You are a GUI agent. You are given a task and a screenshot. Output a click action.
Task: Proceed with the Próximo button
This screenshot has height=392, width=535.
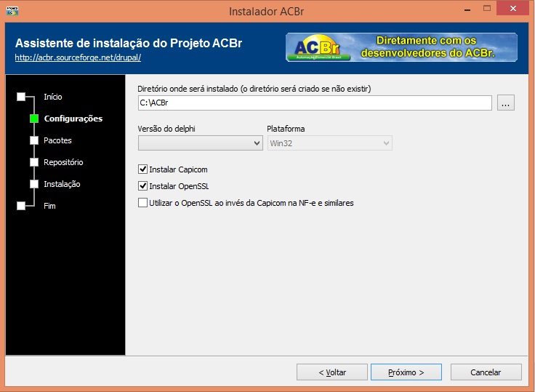tap(406, 372)
